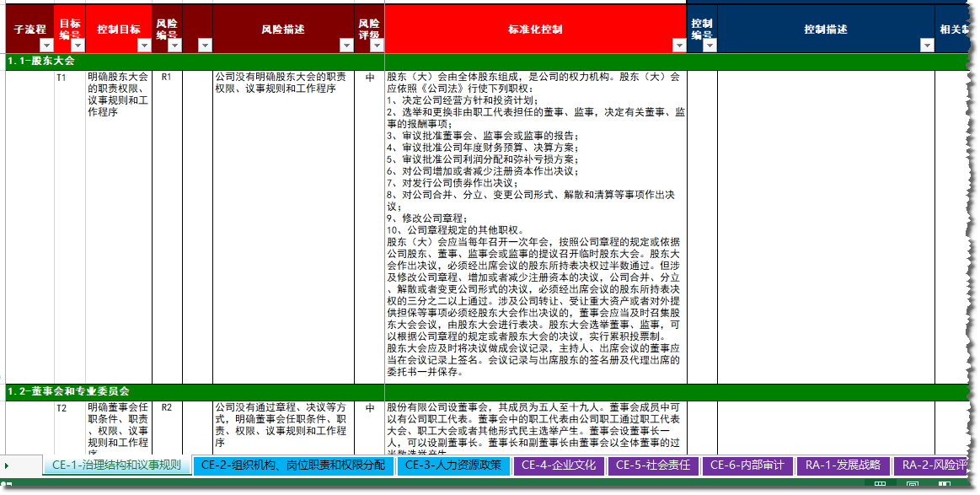Select the 公司没有明确股东大会的职责 risk description cell
Image resolution: width=980 pixels, height=495 pixels.
click(x=284, y=227)
